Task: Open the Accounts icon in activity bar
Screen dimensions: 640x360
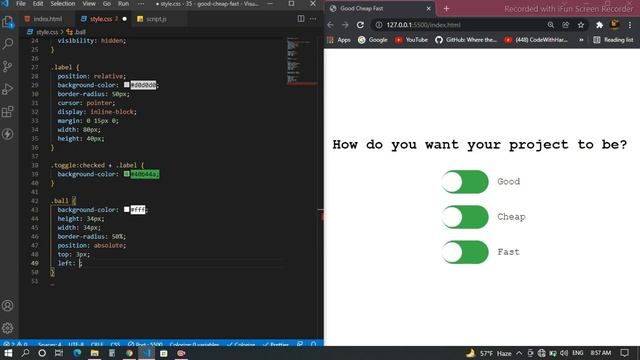Action: click(8, 305)
